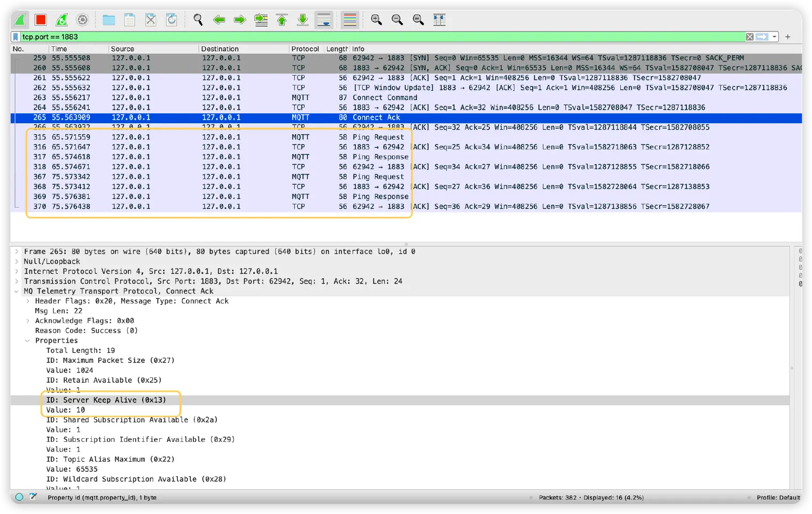The image size is (812, 514).
Task: Sort by the Destination column header
Action: coord(244,49)
